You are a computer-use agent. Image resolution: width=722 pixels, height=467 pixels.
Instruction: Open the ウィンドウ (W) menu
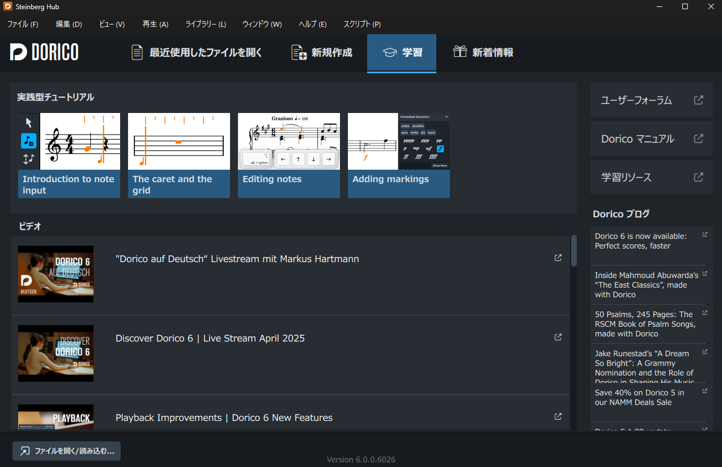tap(262, 24)
